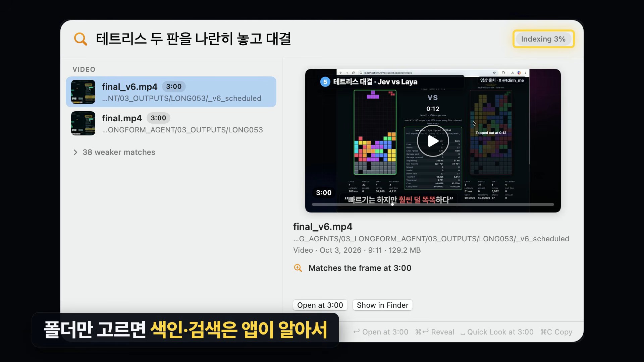Click the orange search magnifier icon

point(80,39)
